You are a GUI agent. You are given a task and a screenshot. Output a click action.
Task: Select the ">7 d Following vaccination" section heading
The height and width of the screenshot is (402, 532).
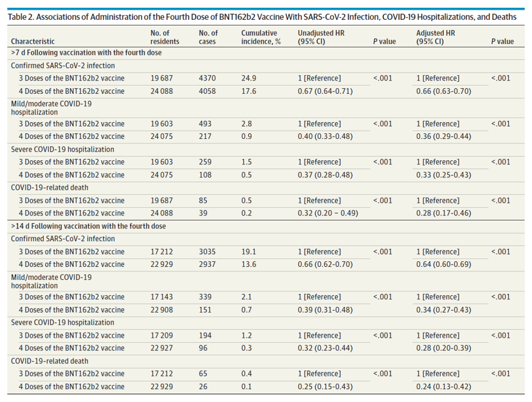[86, 53]
